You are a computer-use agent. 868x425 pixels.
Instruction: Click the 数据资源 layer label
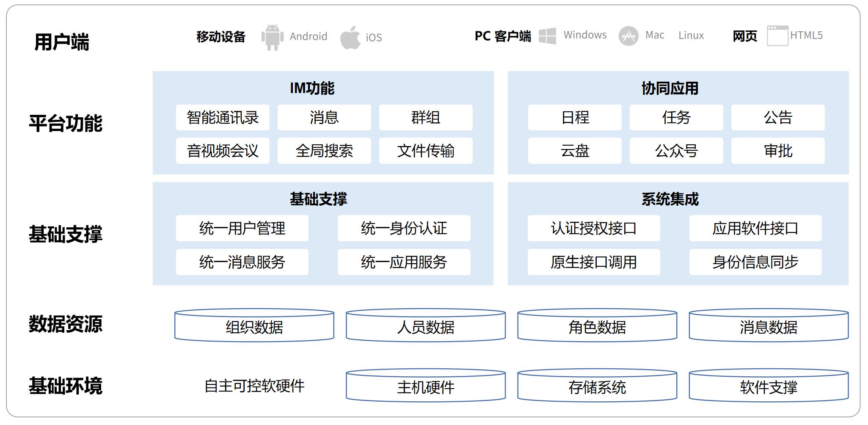(x=66, y=324)
